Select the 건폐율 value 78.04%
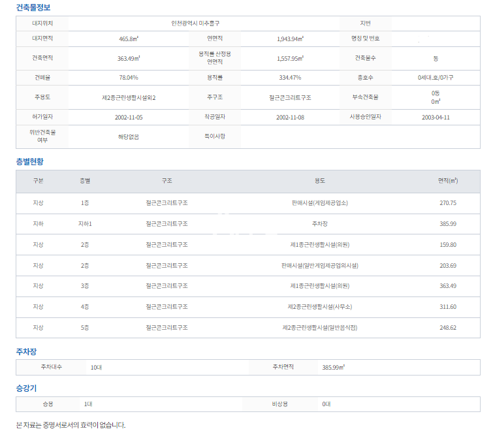Screen dimensions: 493x448 pyautogui.click(x=128, y=78)
